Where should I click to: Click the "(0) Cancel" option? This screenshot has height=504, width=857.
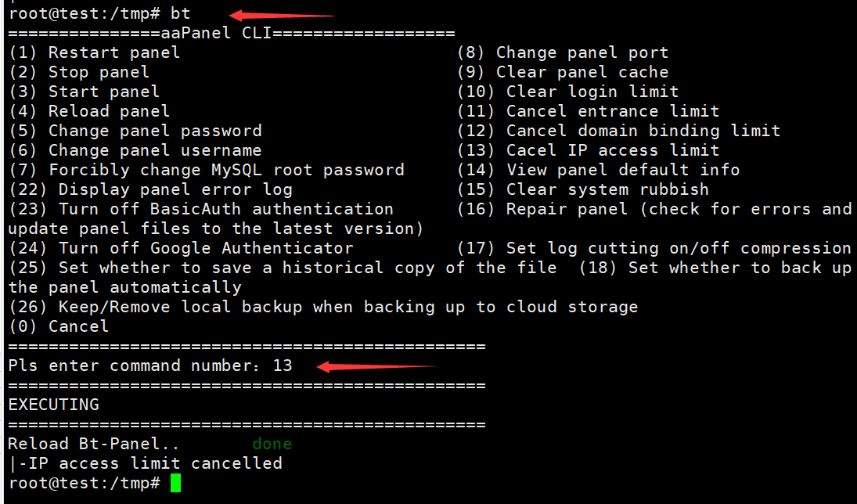pos(59,326)
